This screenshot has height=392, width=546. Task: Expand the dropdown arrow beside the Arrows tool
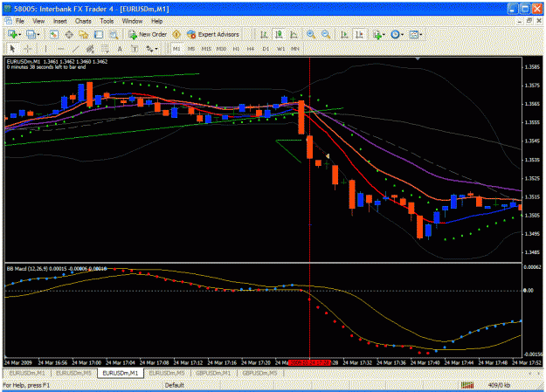coord(156,49)
